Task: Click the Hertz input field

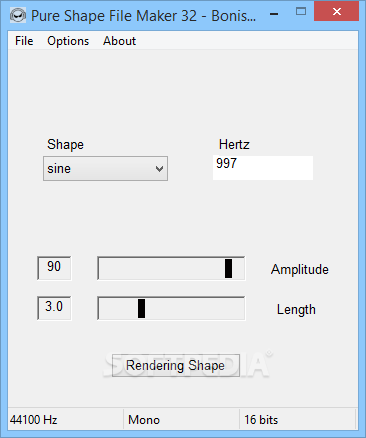Action: (263, 168)
